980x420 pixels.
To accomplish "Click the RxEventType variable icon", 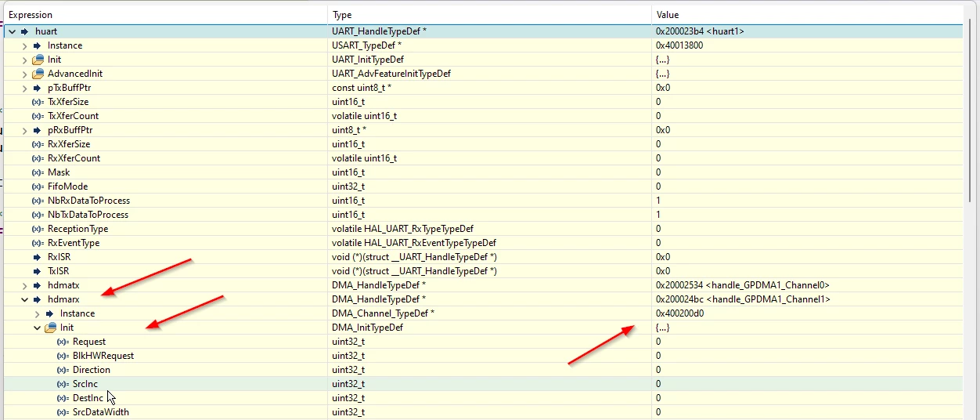I will (38, 243).
